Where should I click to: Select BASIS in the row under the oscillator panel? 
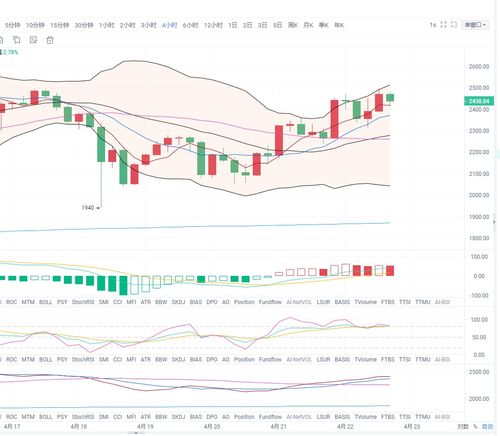[342, 359]
